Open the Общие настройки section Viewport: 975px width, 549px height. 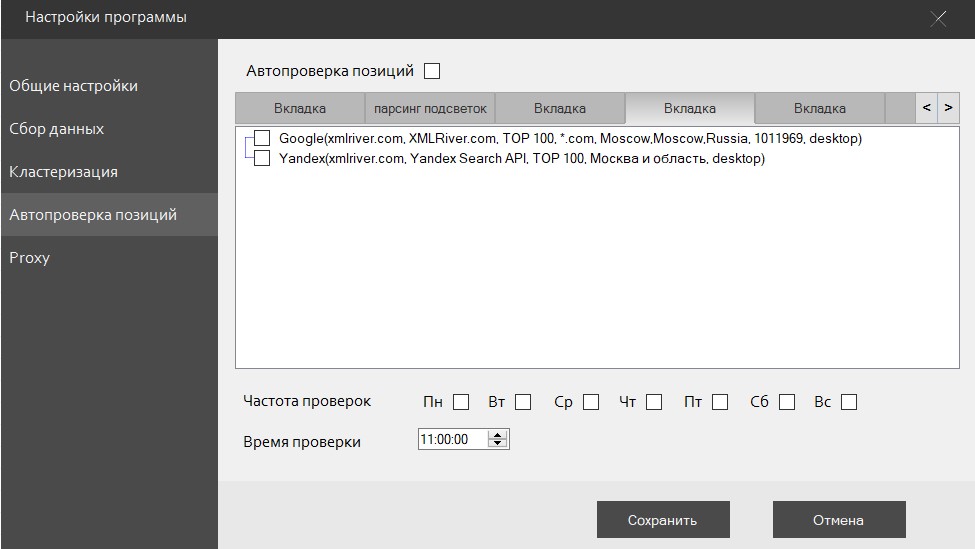pos(109,86)
